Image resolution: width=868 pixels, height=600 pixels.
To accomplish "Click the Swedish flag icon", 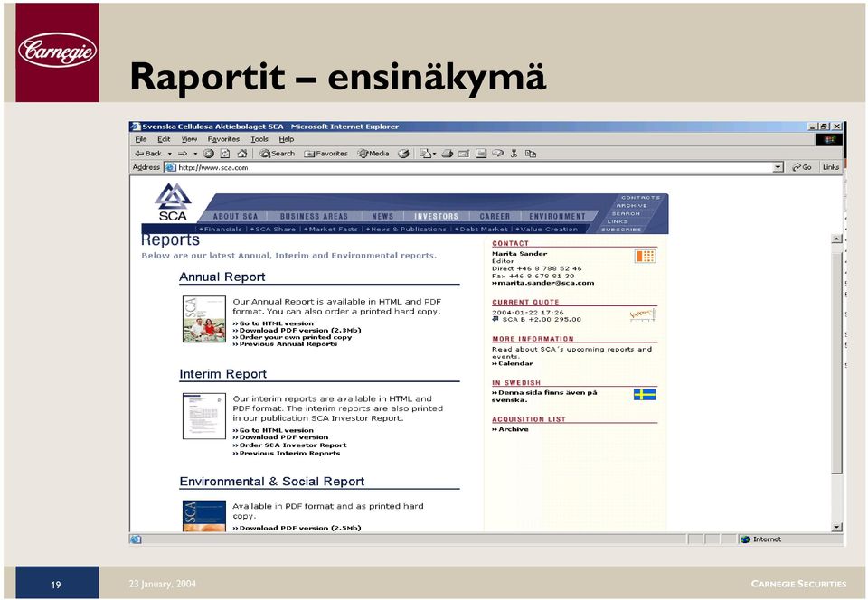I will click(x=645, y=394).
